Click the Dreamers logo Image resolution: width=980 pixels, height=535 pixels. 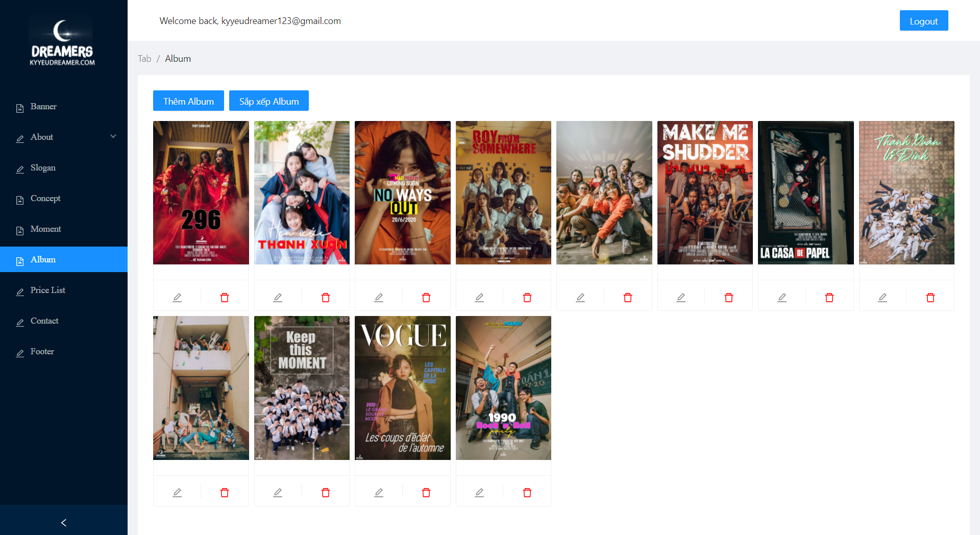coord(62,42)
